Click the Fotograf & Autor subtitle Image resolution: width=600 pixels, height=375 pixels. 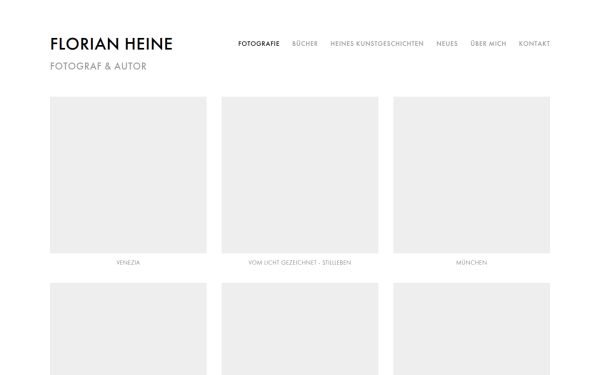98,66
